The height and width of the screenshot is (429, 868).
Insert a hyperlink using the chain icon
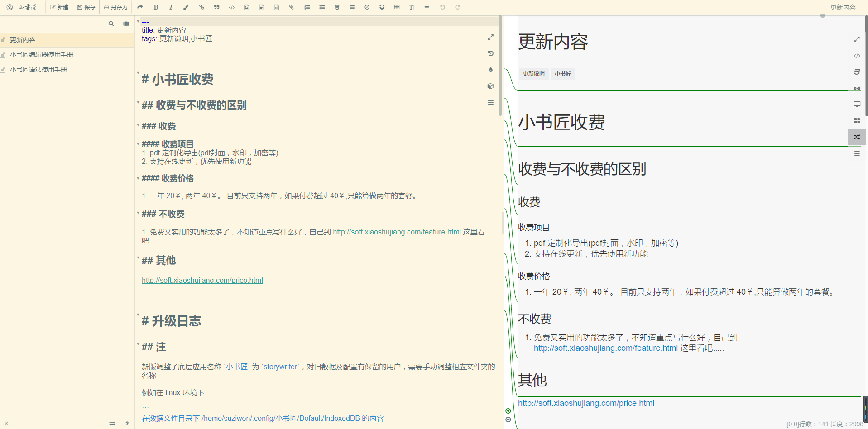201,7
